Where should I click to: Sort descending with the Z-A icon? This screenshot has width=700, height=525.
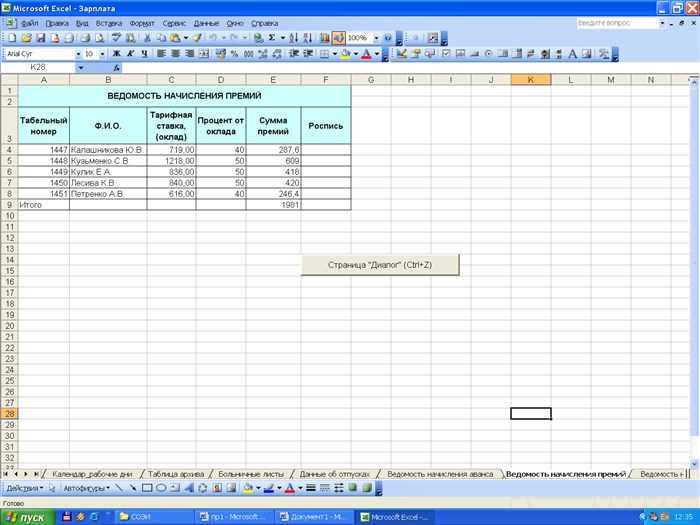pos(308,38)
